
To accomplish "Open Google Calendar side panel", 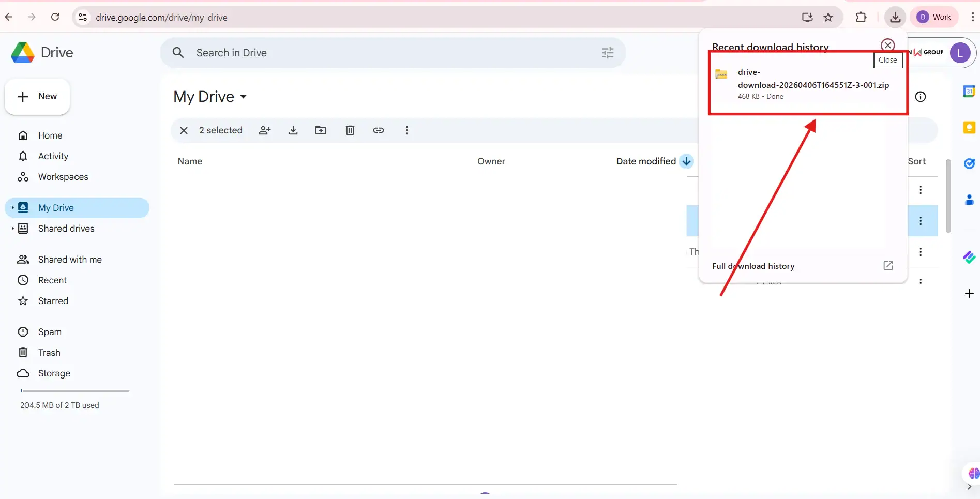I will (970, 90).
